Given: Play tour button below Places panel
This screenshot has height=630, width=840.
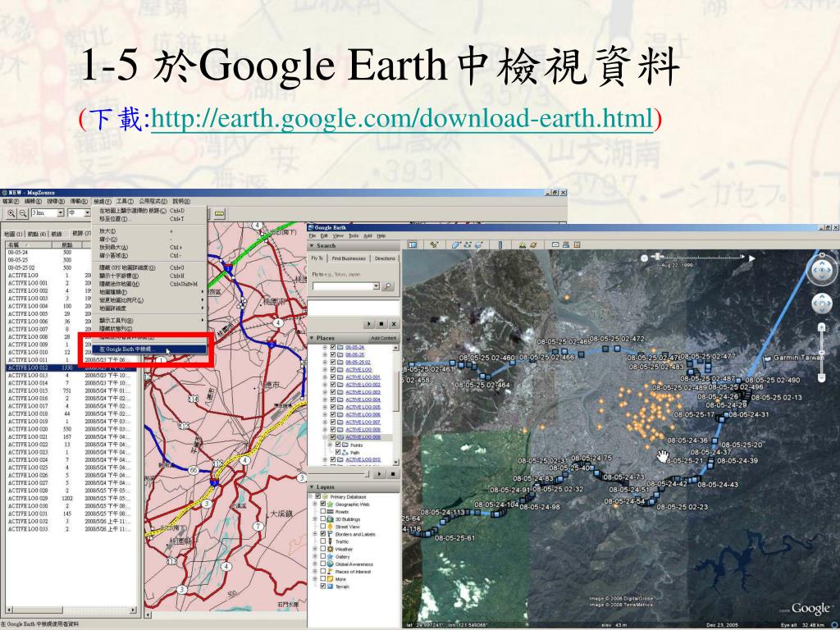Looking at the screenshot, I should (379, 474).
